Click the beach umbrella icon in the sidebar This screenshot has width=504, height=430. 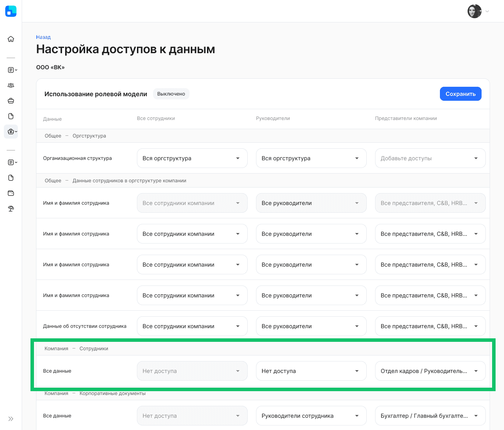point(11,209)
